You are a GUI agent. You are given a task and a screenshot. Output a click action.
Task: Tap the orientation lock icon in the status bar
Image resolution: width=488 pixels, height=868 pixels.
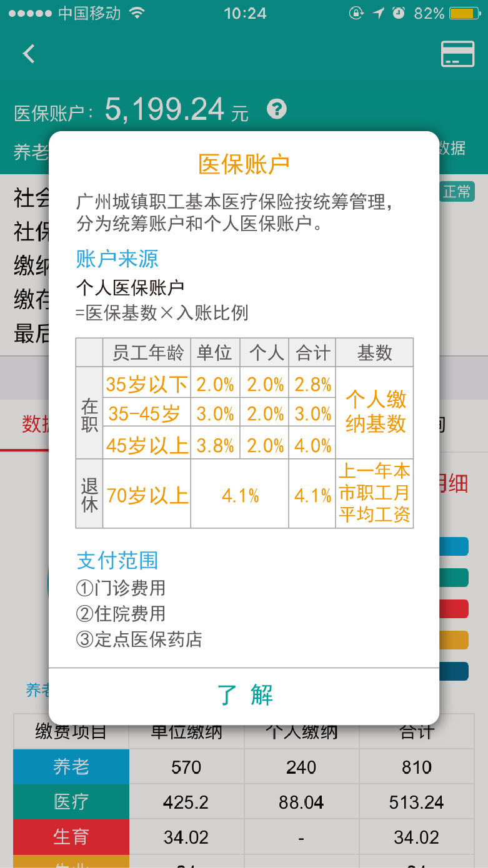tap(356, 12)
